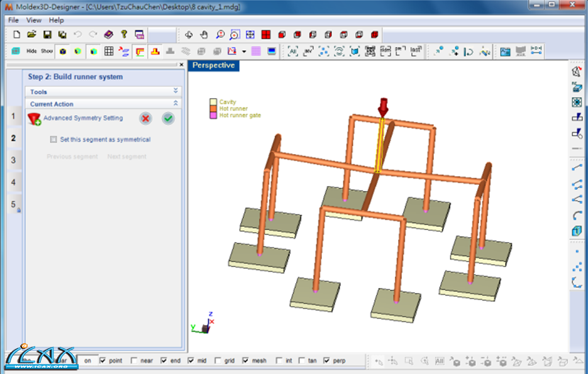This screenshot has height=374, width=588.
Task: Click the Hide button in toolbar
Action: pos(31,52)
